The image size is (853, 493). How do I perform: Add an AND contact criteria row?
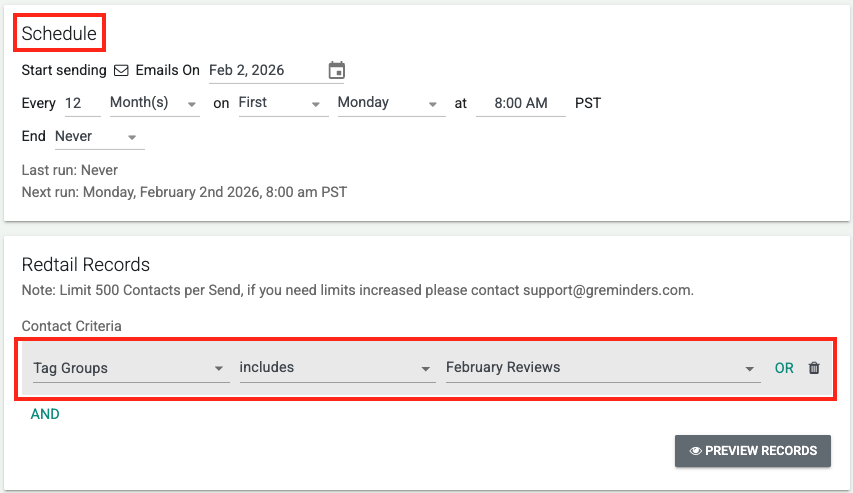(45, 414)
